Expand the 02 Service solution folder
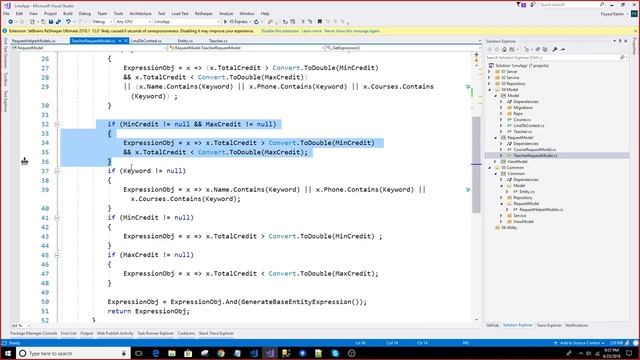This screenshot has width=640, height=360. pyautogui.click(x=489, y=78)
